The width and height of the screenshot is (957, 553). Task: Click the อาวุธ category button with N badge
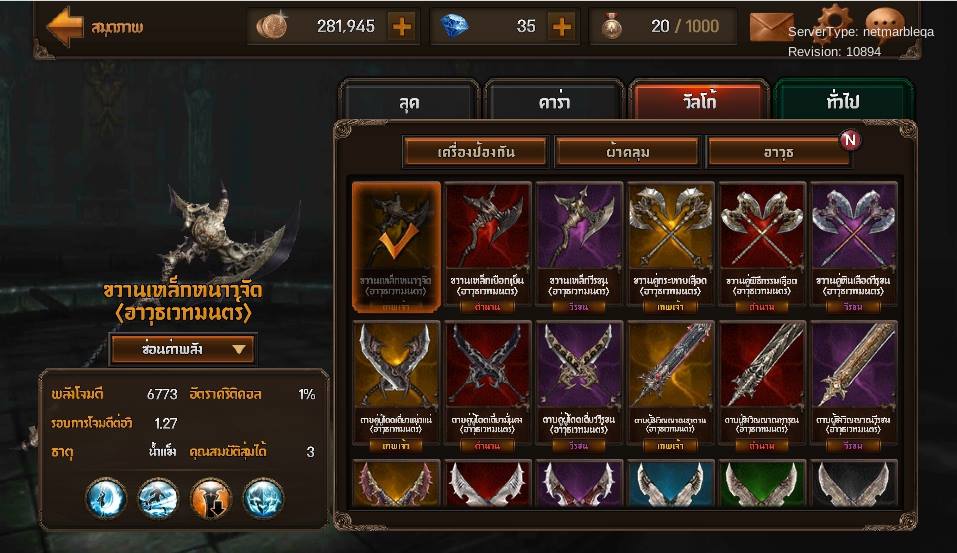pos(779,151)
